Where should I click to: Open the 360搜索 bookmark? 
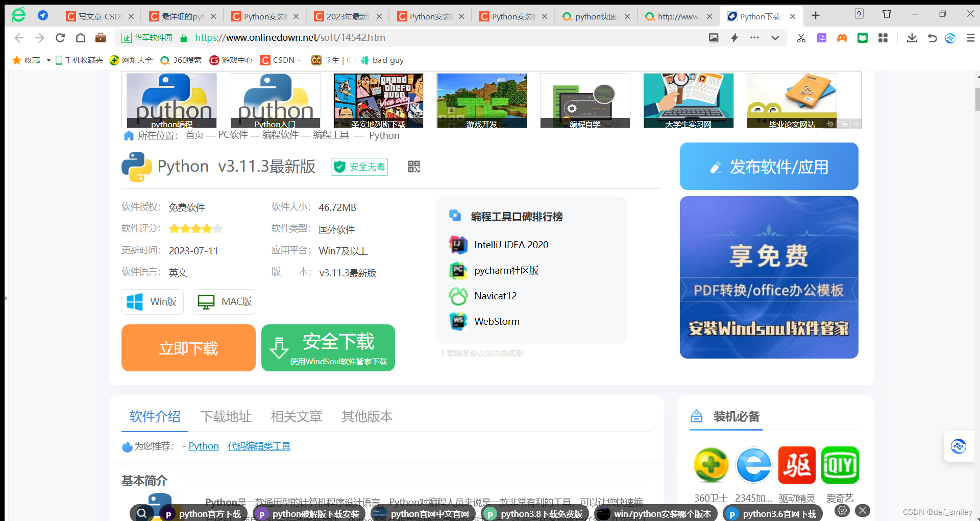click(x=181, y=60)
